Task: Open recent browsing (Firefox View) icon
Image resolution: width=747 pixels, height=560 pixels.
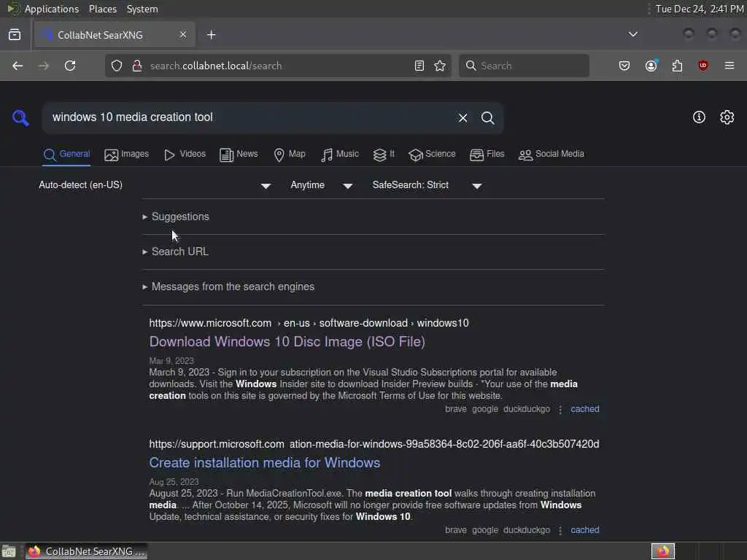Action: [x=15, y=35]
